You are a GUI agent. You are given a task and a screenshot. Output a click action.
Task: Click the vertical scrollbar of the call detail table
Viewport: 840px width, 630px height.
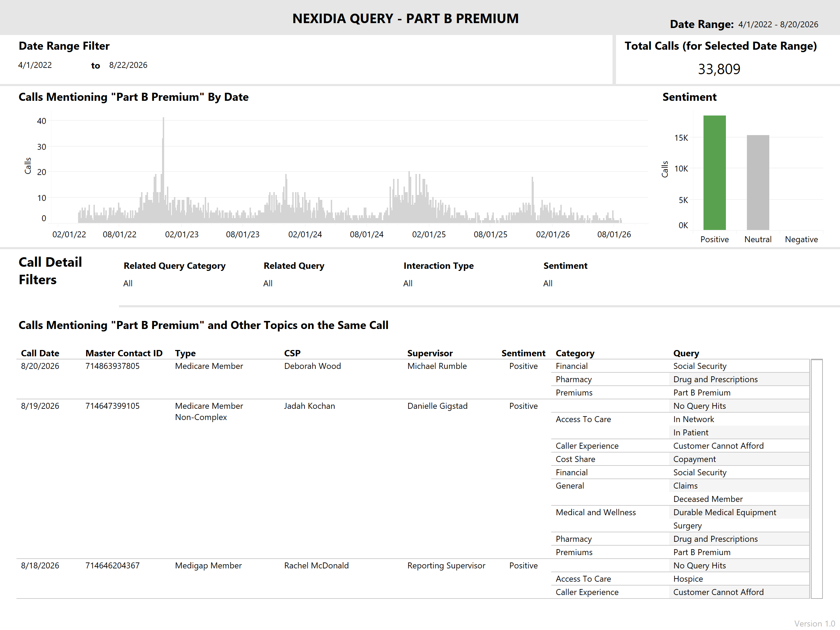[x=817, y=478]
